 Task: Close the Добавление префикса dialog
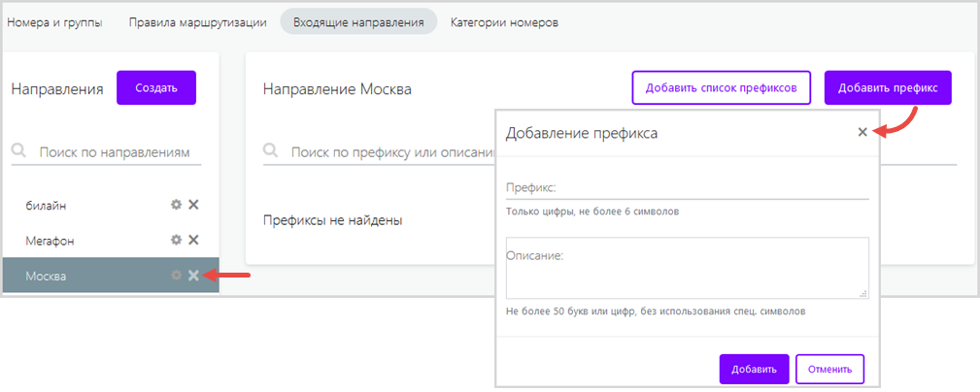pos(862,132)
